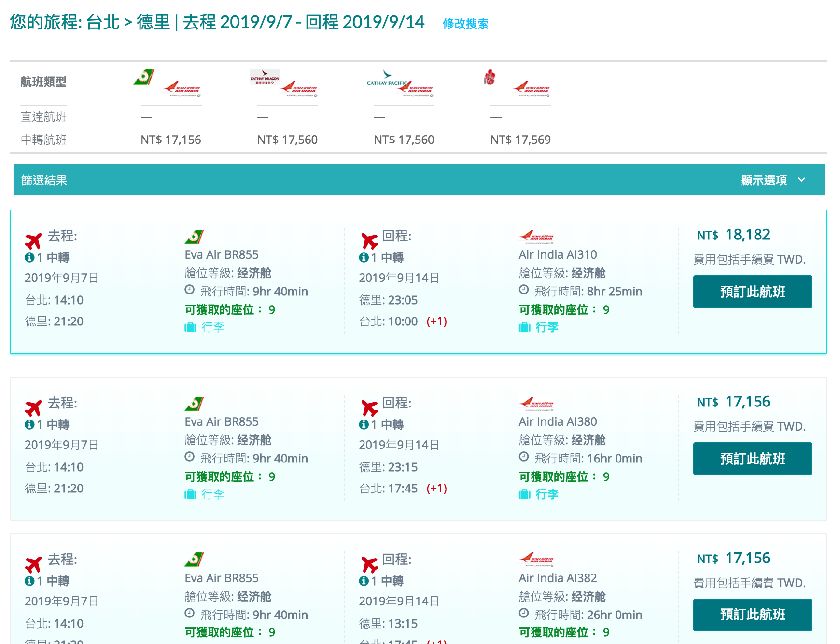Click outbound red plane icon in AI382 card
This screenshot has height=644, width=840.
coord(33,564)
